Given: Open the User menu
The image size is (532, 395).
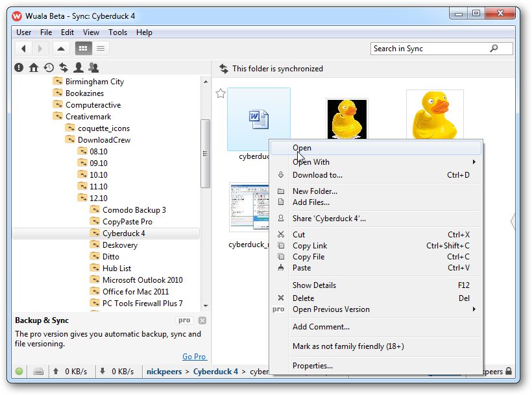Looking at the screenshot, I should [x=24, y=32].
